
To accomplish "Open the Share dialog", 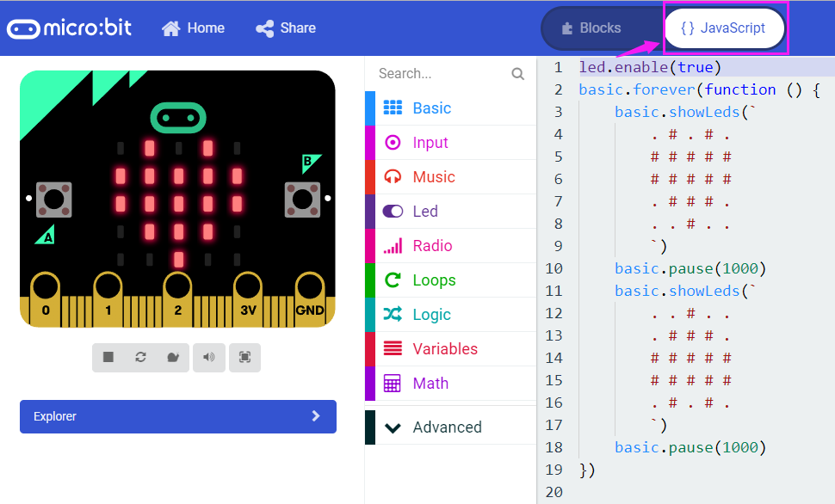I will [x=286, y=28].
